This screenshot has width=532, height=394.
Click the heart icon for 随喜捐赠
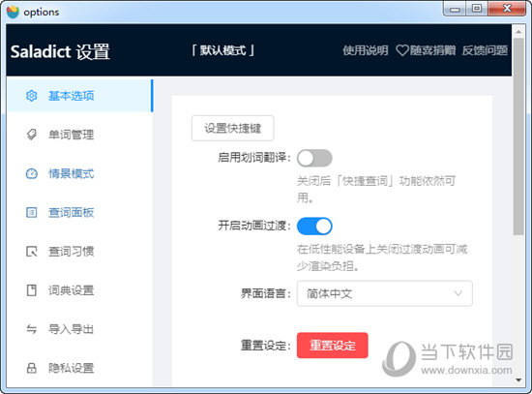(x=402, y=50)
